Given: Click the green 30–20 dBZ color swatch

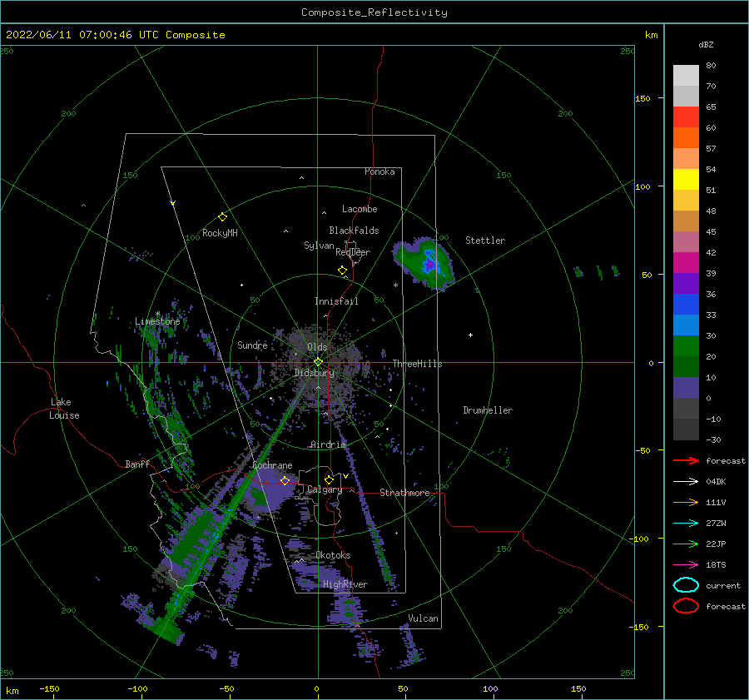Looking at the screenshot, I should [x=686, y=346].
